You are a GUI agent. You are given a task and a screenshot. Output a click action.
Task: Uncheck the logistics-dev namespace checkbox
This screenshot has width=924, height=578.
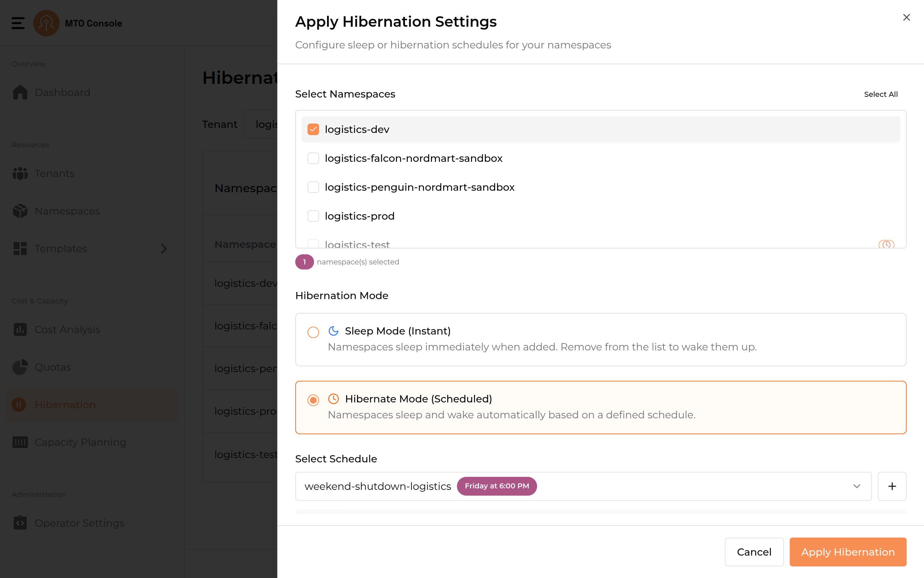click(x=313, y=129)
